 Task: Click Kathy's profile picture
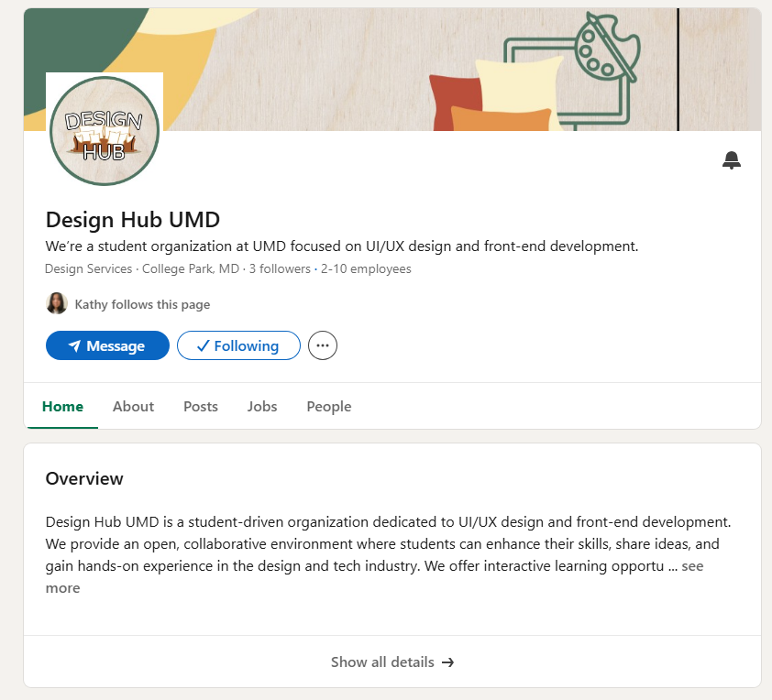coord(57,303)
